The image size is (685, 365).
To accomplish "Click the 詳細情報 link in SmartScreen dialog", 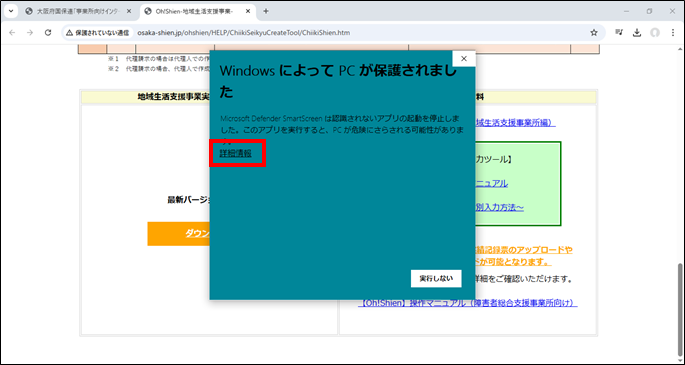I will (235, 153).
